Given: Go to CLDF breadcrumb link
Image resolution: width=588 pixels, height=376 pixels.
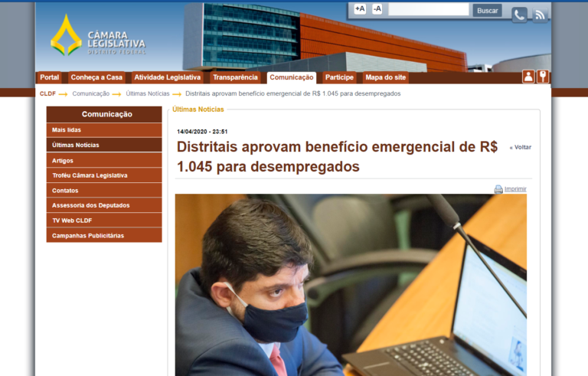Looking at the screenshot, I should (x=47, y=93).
